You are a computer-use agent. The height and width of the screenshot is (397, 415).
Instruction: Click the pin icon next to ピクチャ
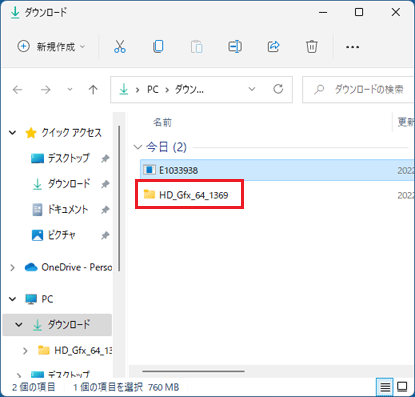click(x=105, y=236)
